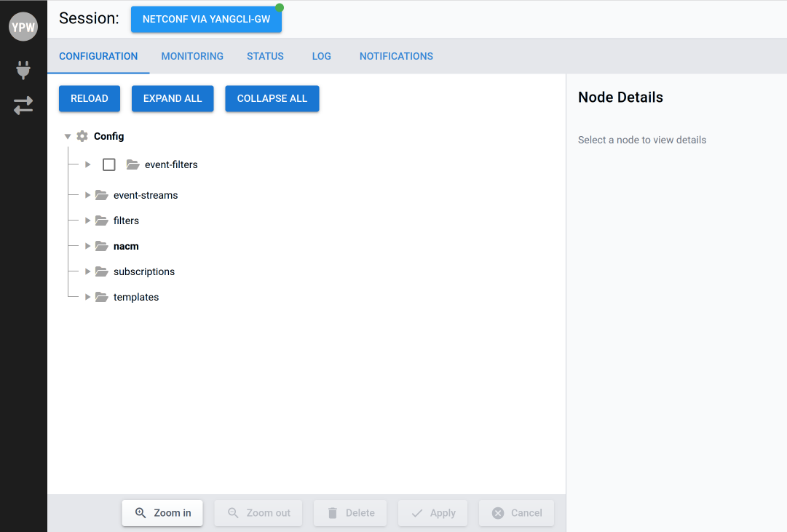787x532 pixels.
Task: Click the swap arrows sidebar icon
Action: [23, 106]
